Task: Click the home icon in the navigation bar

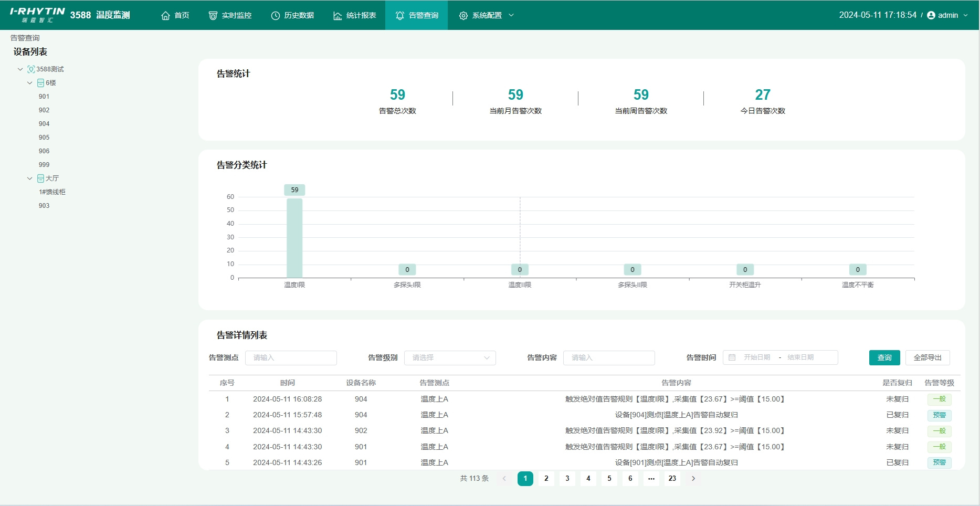Action: point(165,16)
